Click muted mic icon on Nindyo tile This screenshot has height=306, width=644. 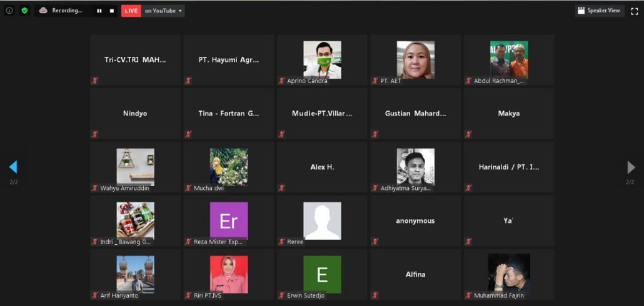pyautogui.click(x=95, y=134)
